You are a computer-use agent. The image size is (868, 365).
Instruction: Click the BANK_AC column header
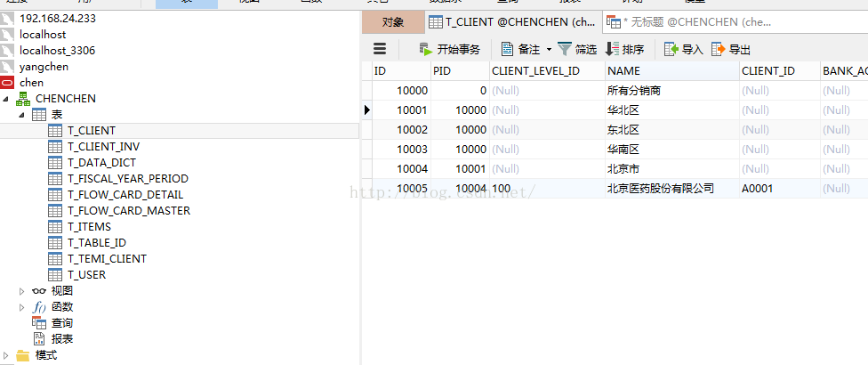[x=844, y=71]
